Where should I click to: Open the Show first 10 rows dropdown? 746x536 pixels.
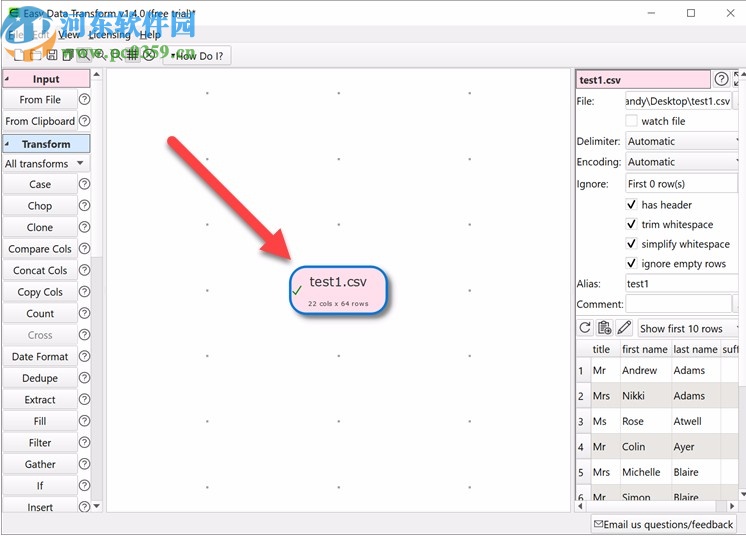tap(688, 328)
